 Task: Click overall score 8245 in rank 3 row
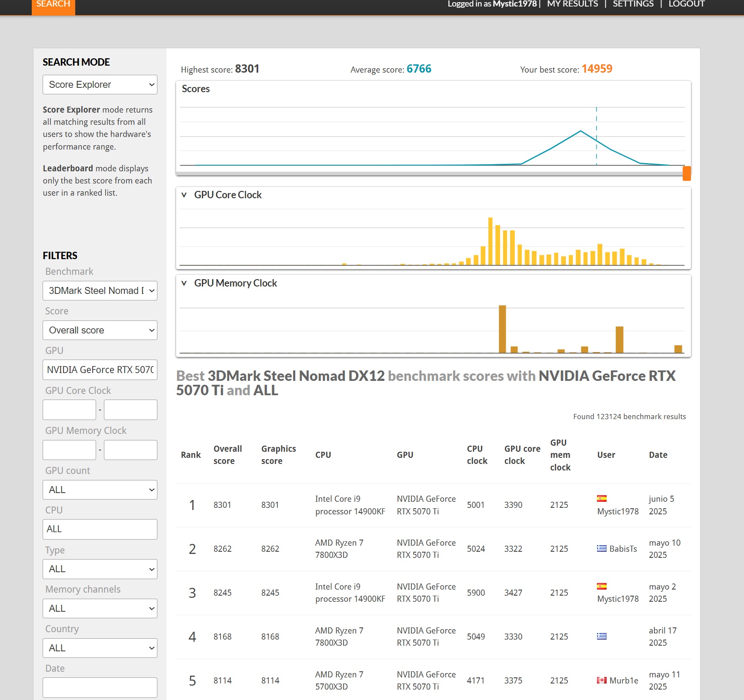tap(222, 593)
